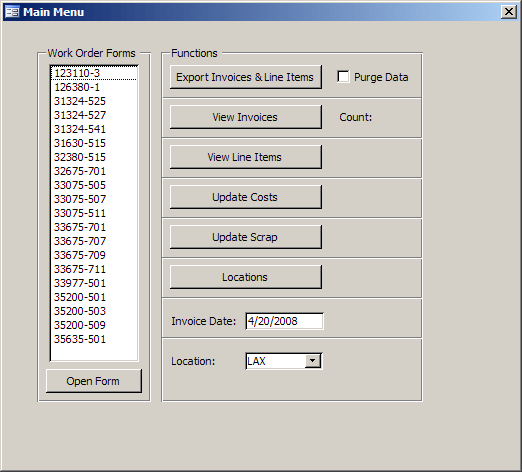Image resolution: width=522 pixels, height=472 pixels.
Task: Click Export Invoices & Line Items button
Action: 246,77
